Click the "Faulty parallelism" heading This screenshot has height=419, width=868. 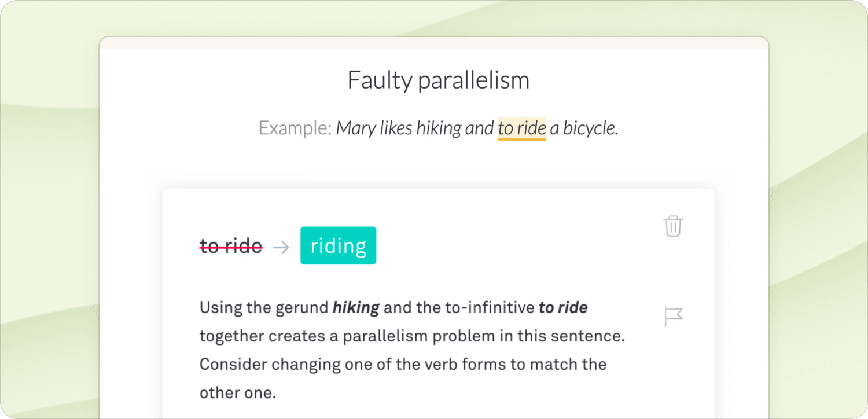438,80
